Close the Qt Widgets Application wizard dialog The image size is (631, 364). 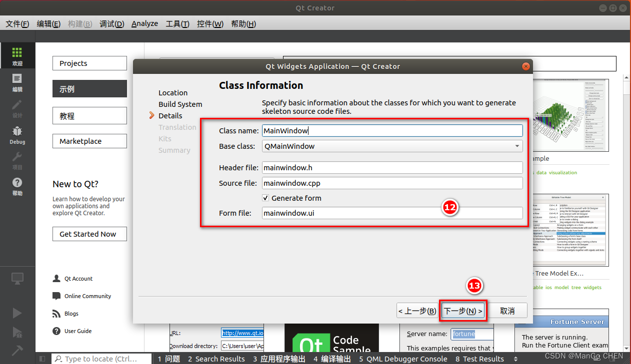(x=525, y=66)
